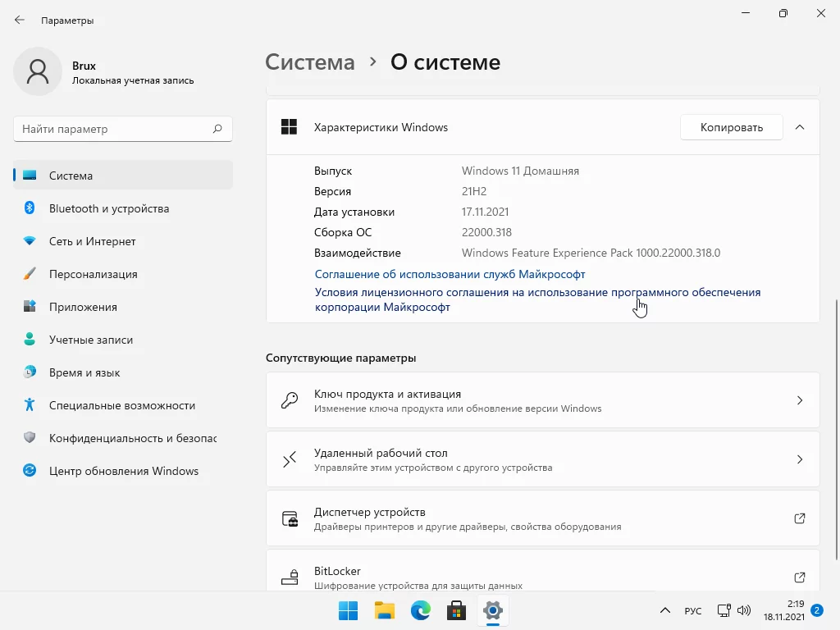
Task: Expand Ключ продукта и активация chevron
Action: tap(800, 400)
